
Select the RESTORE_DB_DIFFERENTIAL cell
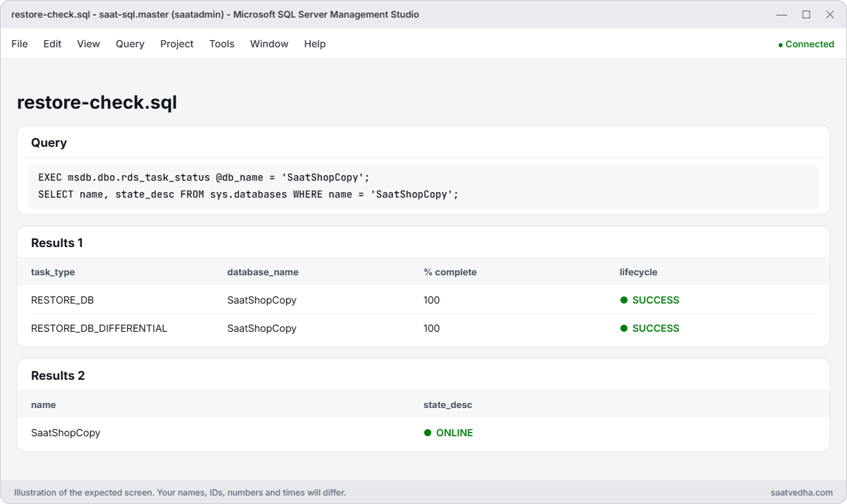tap(99, 328)
